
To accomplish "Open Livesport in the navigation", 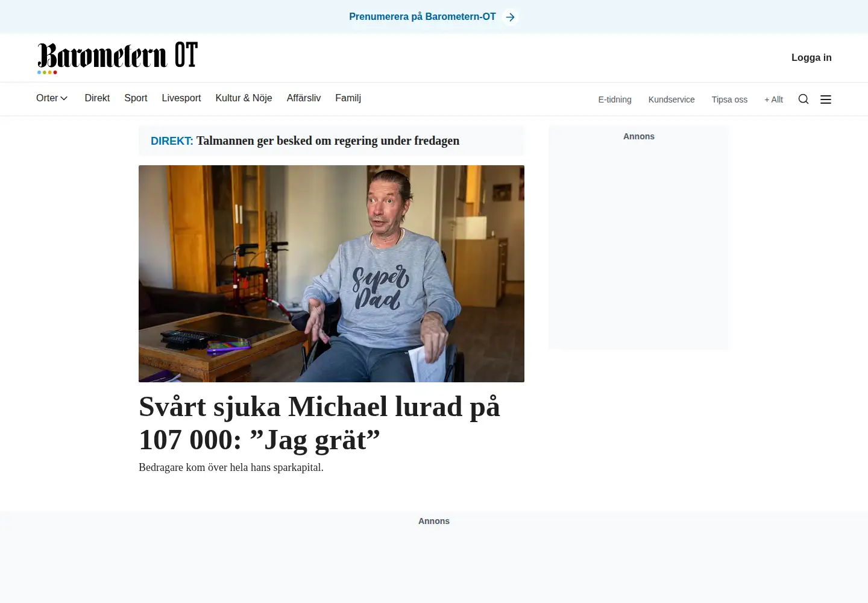I will [x=181, y=98].
